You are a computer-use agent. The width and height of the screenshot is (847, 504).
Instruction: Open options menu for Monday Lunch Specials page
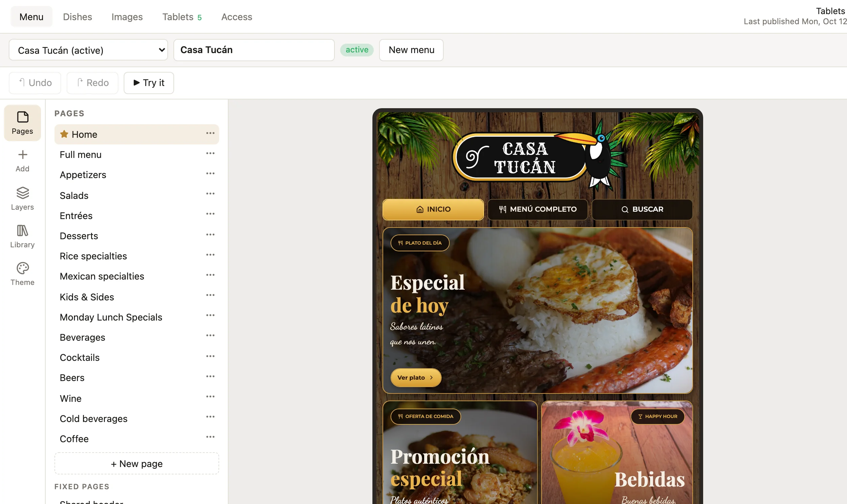click(210, 316)
